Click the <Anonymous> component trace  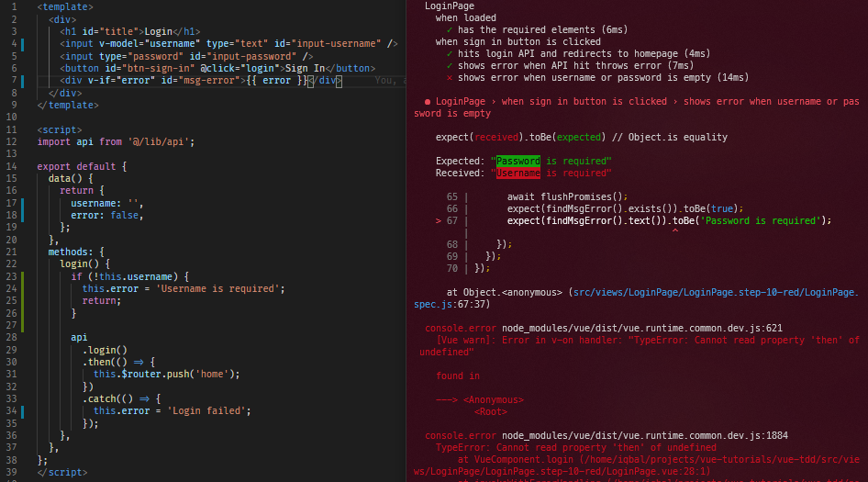[494, 400]
